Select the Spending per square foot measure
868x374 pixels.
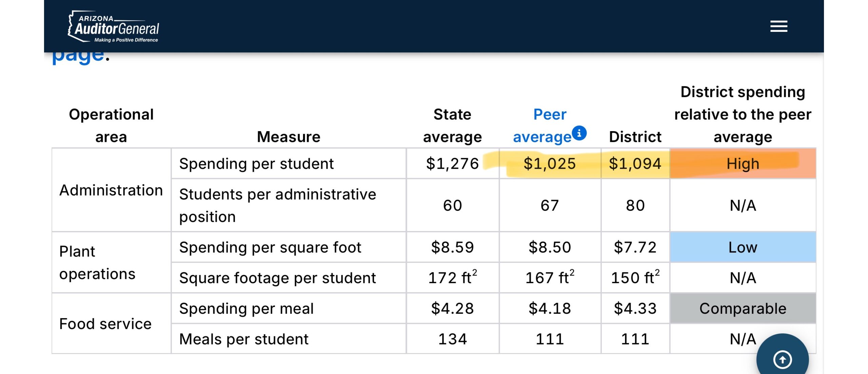point(270,247)
